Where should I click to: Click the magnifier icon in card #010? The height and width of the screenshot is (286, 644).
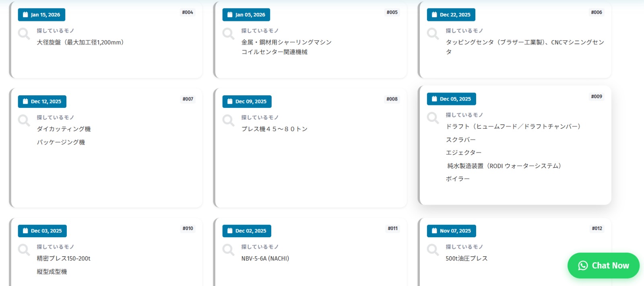click(x=24, y=250)
